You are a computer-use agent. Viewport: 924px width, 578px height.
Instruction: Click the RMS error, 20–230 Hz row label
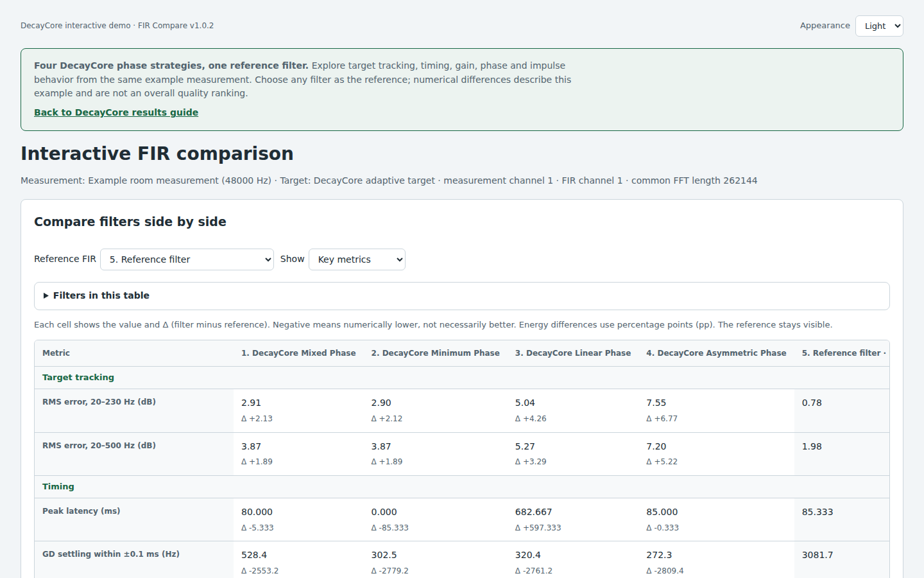pyautogui.click(x=99, y=402)
